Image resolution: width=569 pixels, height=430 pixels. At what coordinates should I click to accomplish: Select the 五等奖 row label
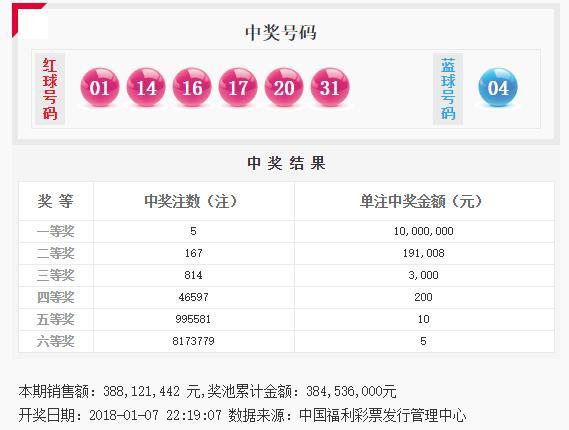click(x=56, y=320)
